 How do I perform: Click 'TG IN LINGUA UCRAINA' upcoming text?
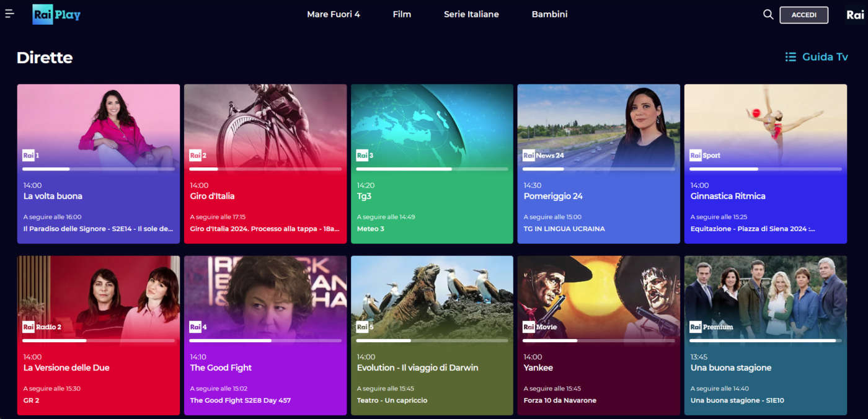(x=564, y=229)
